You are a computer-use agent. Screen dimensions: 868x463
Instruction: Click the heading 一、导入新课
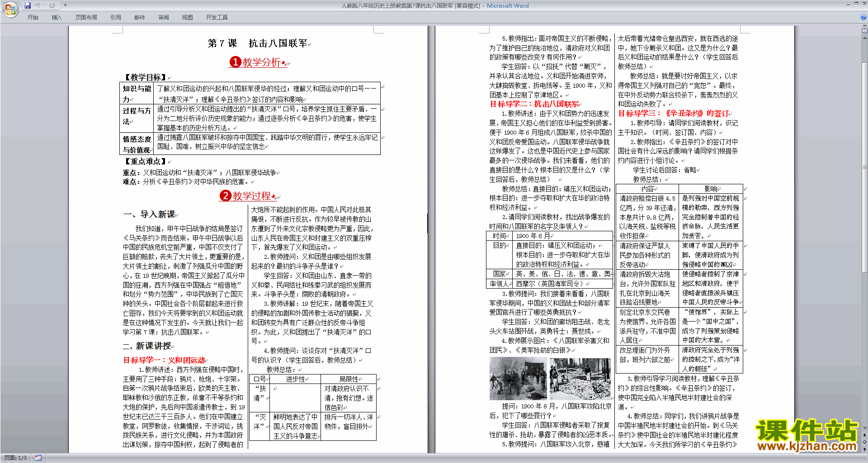click(x=150, y=214)
